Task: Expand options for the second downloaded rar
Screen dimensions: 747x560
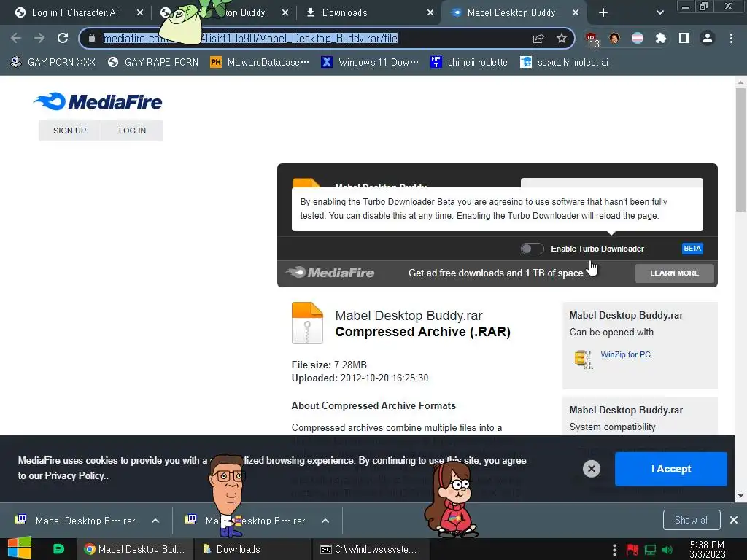Action: (x=325, y=521)
